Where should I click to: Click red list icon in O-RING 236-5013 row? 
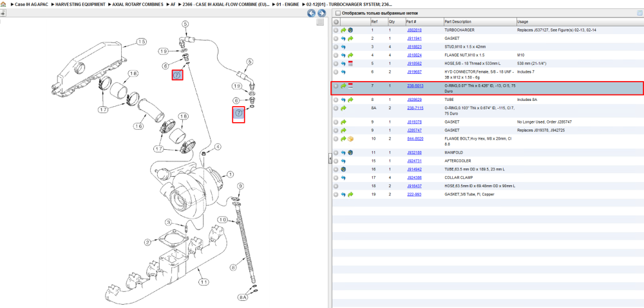(350, 86)
